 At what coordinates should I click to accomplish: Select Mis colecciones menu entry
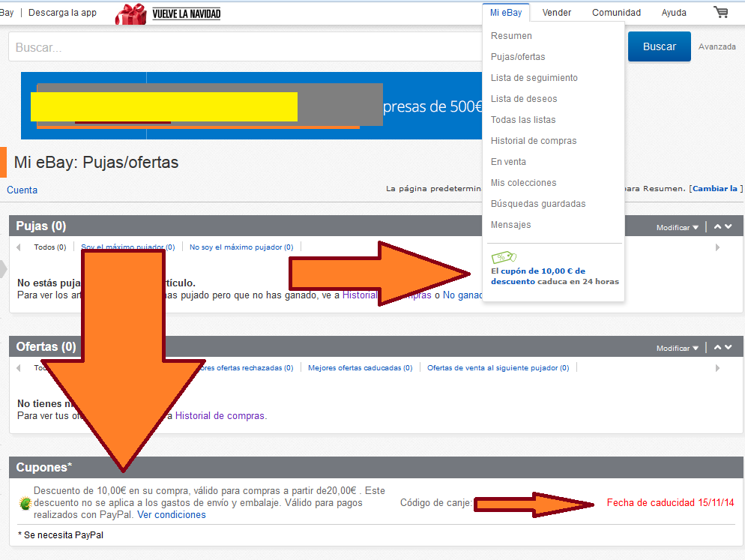[523, 183]
